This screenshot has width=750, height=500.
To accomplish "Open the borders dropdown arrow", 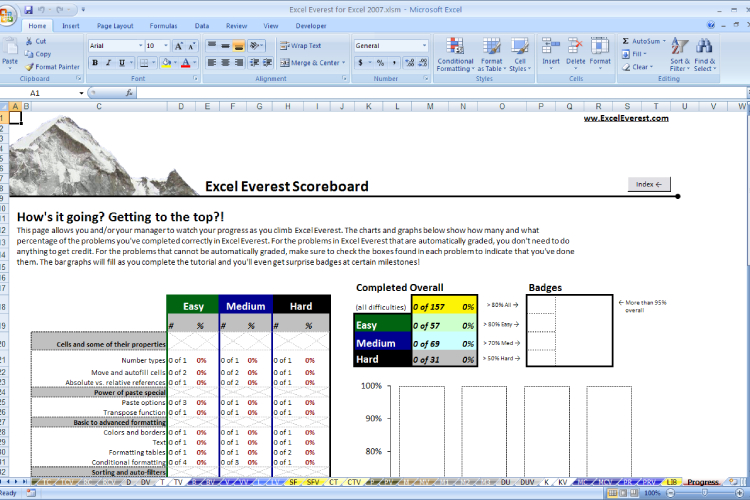I will click(x=154, y=63).
